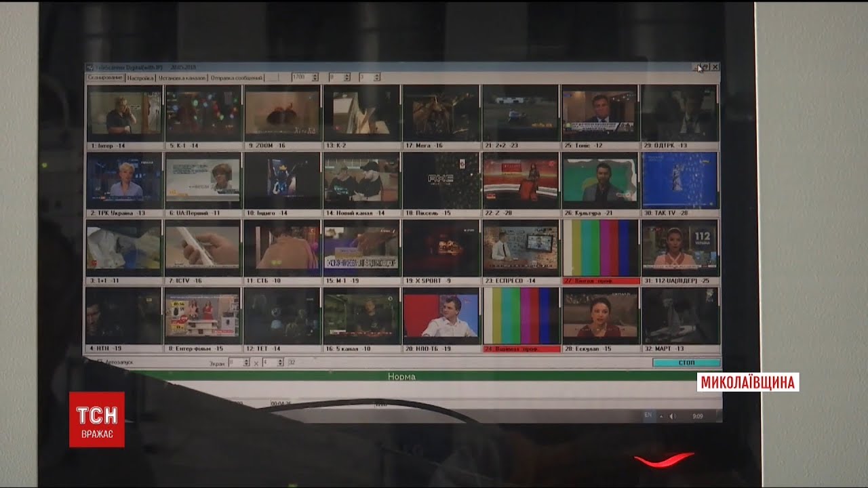Select the ОДТРК channel preview
The image size is (868, 488).
pyautogui.click(x=679, y=113)
